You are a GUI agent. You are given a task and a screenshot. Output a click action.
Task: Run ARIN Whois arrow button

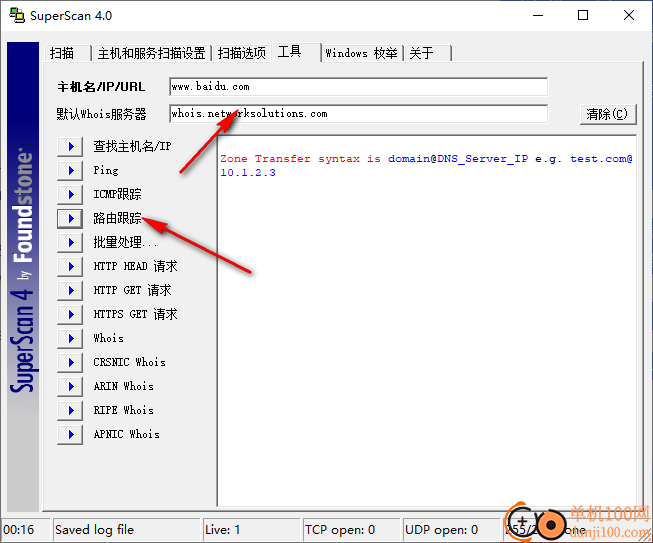click(70, 386)
